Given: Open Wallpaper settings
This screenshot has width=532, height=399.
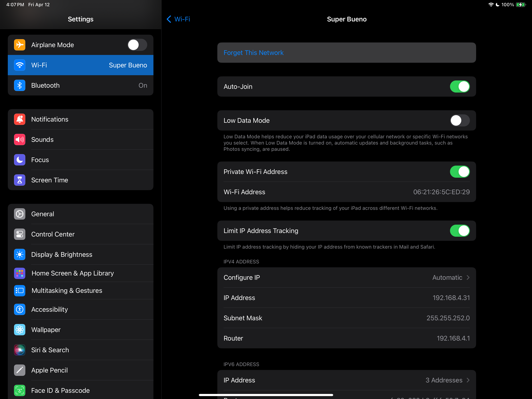Looking at the screenshot, I should [81, 329].
